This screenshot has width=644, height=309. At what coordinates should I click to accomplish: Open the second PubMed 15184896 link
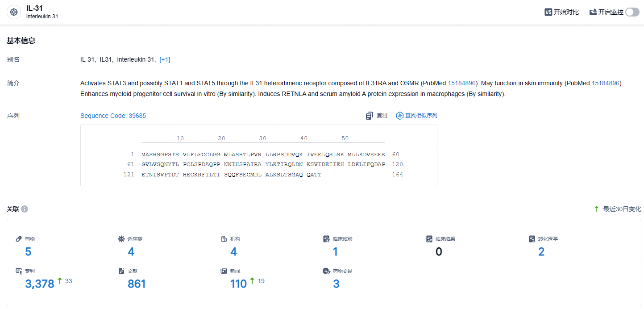606,83
